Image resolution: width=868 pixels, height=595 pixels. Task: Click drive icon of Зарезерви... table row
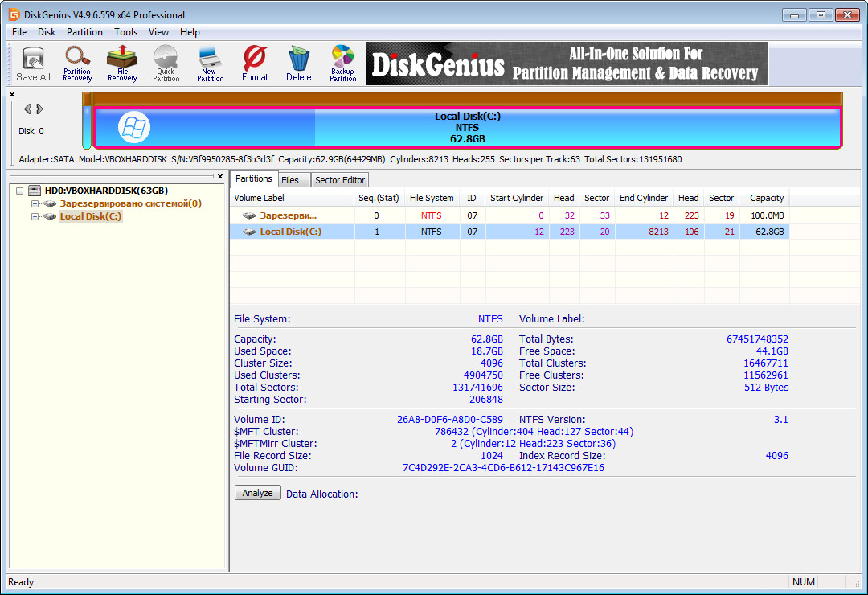coord(249,215)
